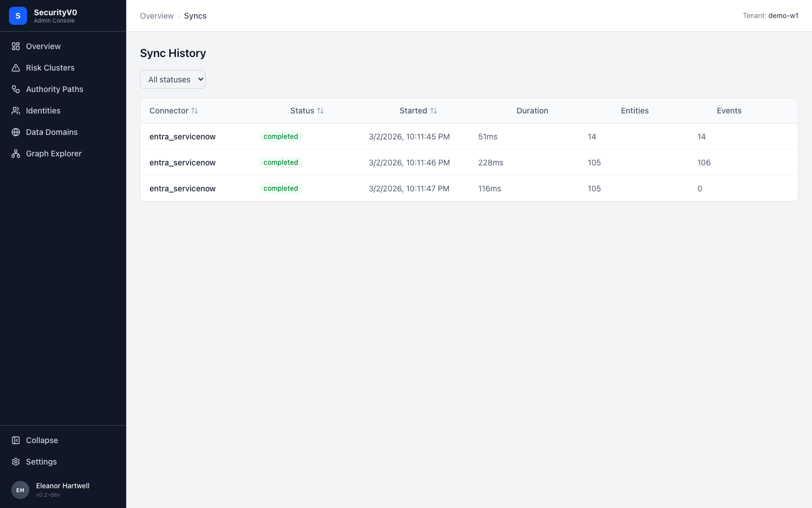
Task: Click the Data Domains globe icon
Action: pos(16,132)
